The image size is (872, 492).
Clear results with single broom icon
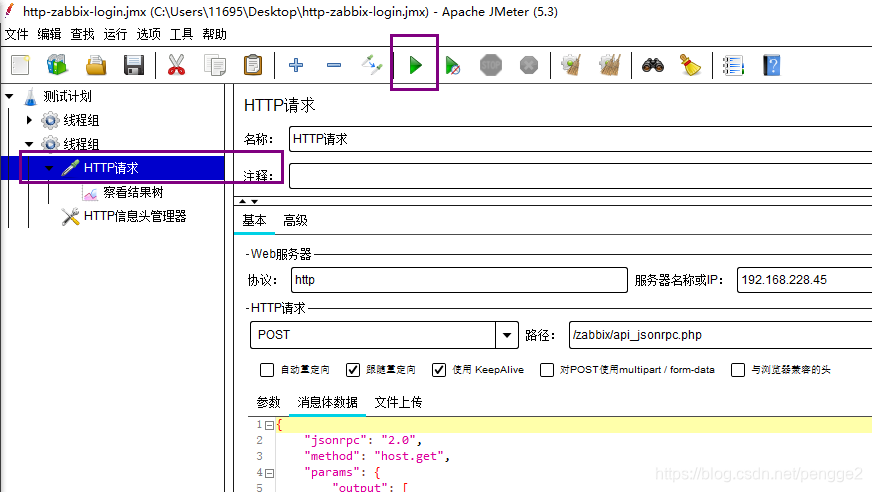tap(571, 65)
